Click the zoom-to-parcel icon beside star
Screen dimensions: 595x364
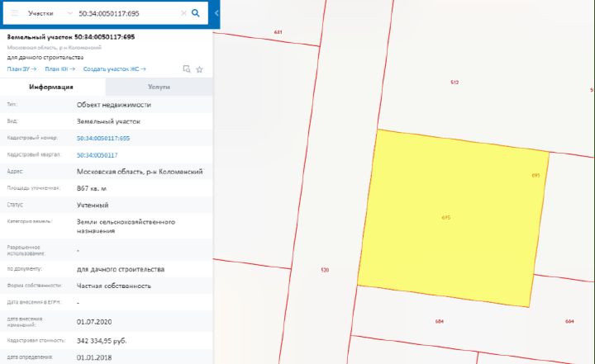186,69
